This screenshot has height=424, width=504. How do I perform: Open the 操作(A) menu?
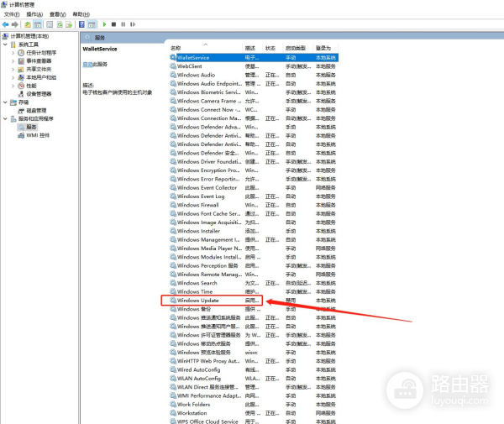point(34,14)
